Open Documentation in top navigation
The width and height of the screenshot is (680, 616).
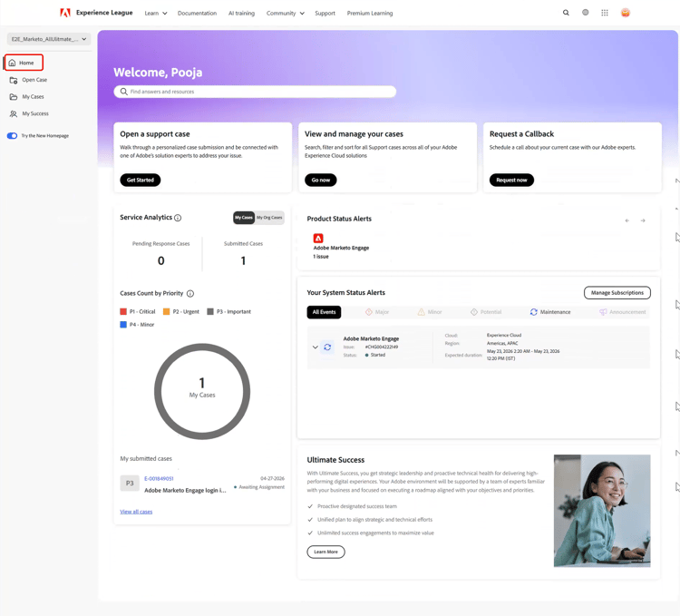pyautogui.click(x=197, y=14)
